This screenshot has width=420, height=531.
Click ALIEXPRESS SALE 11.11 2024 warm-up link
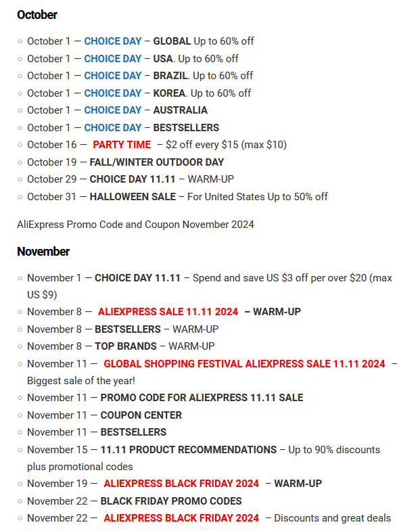point(168,312)
